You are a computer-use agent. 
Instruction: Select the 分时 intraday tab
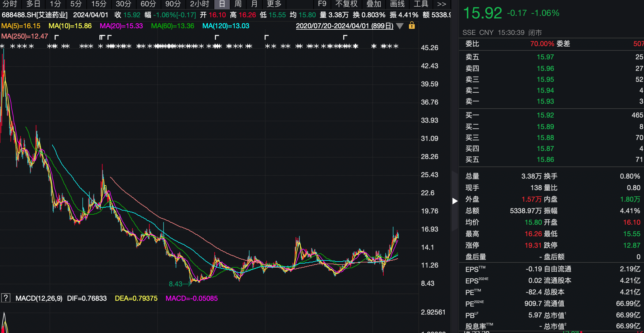10,4
